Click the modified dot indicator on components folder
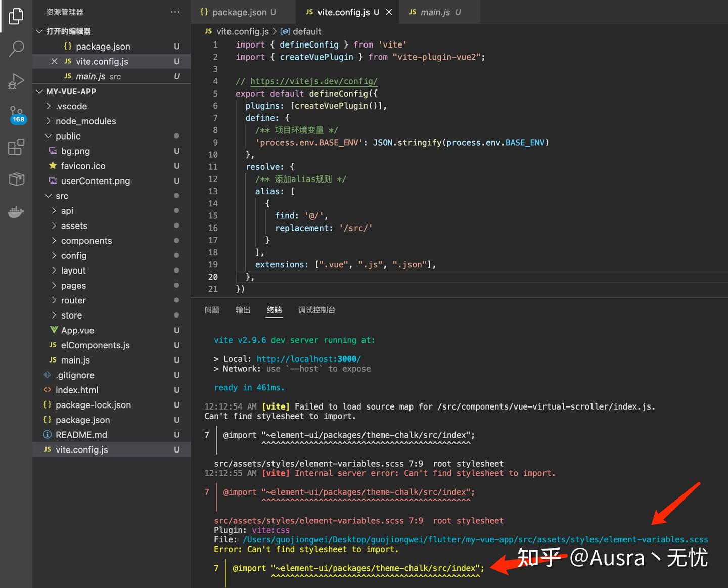 [176, 240]
